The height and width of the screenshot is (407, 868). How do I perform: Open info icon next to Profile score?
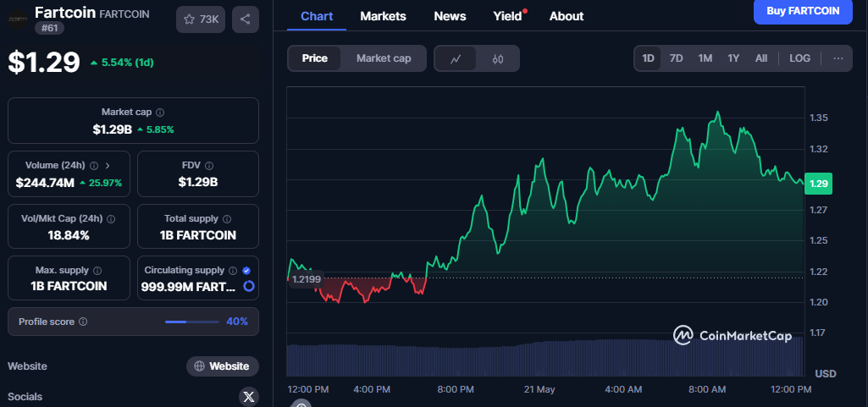pyautogui.click(x=83, y=322)
